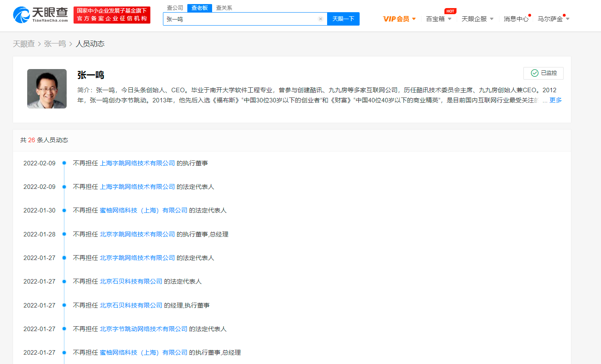The width and height of the screenshot is (601, 364).
Task: Open 消息中心 notifications
Action: pyautogui.click(x=516, y=19)
